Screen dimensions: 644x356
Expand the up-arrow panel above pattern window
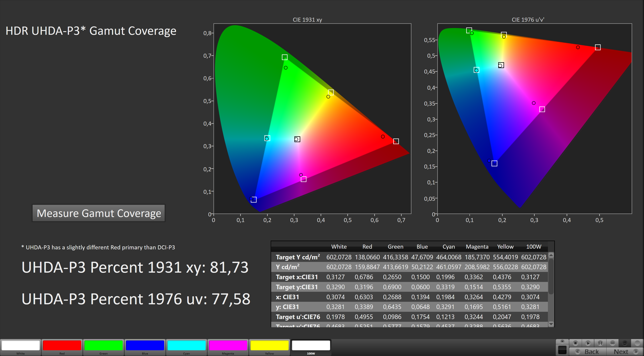tap(562, 341)
